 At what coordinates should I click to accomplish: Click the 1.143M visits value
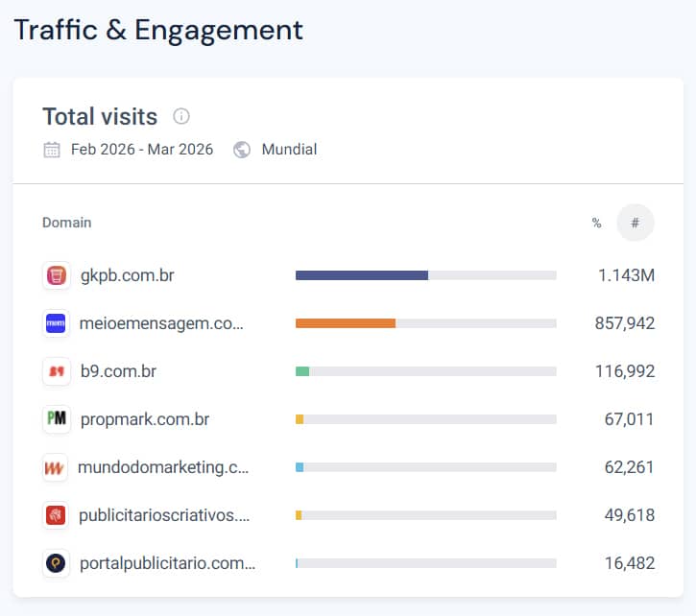(626, 275)
